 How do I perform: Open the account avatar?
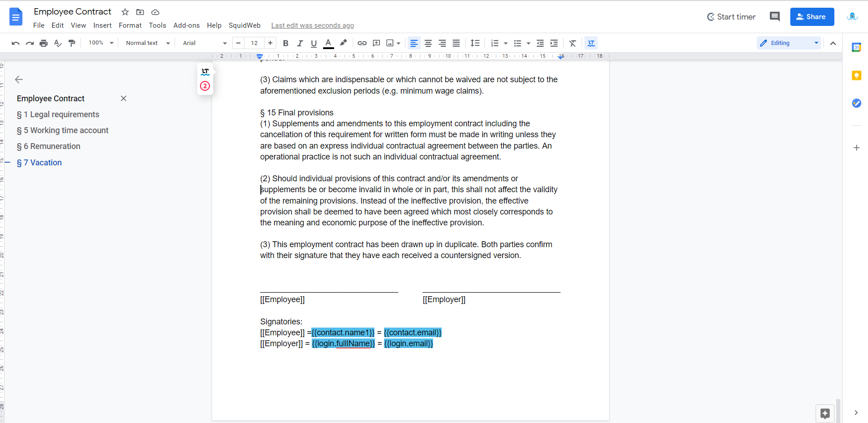(853, 17)
